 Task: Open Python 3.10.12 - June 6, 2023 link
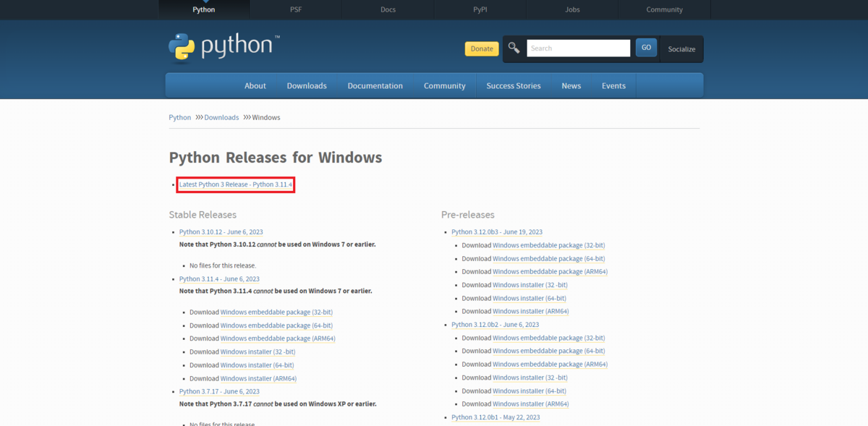pos(221,232)
